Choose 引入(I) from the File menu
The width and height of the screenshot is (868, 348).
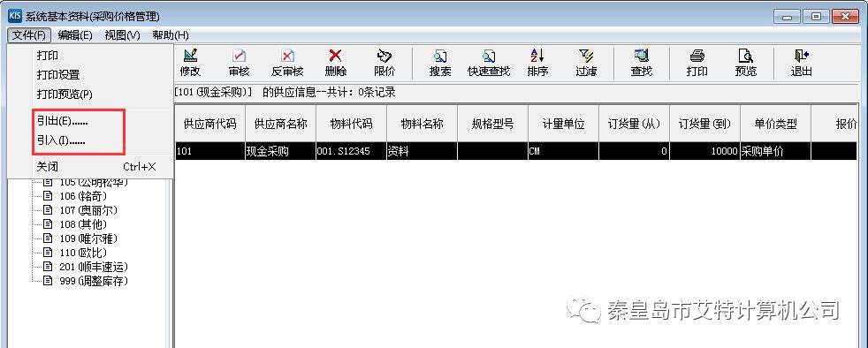(61, 141)
